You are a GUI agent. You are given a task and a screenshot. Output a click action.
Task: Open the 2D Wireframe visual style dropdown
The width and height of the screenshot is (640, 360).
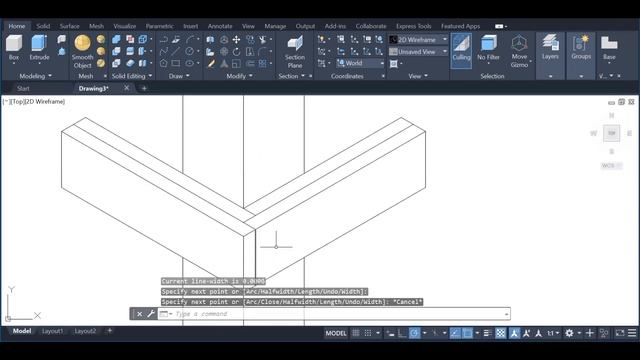tap(418, 40)
